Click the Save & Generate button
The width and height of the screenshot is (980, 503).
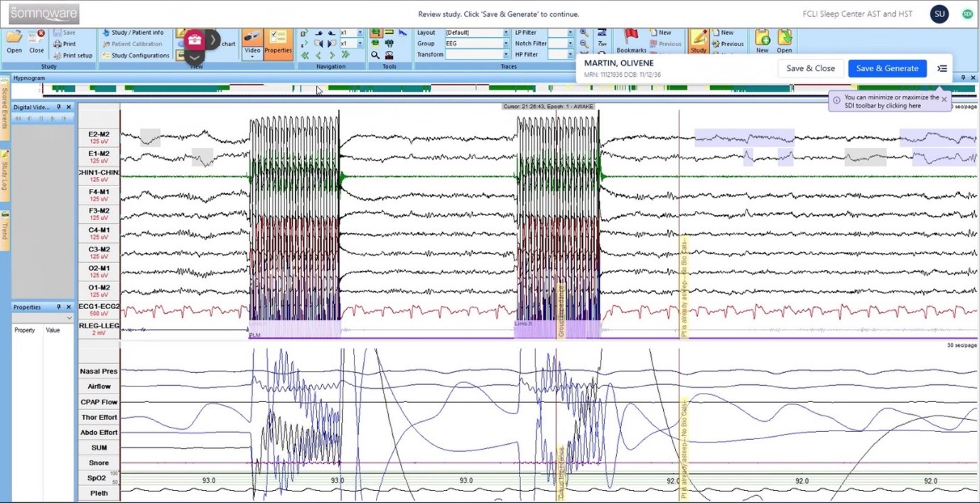pos(887,68)
